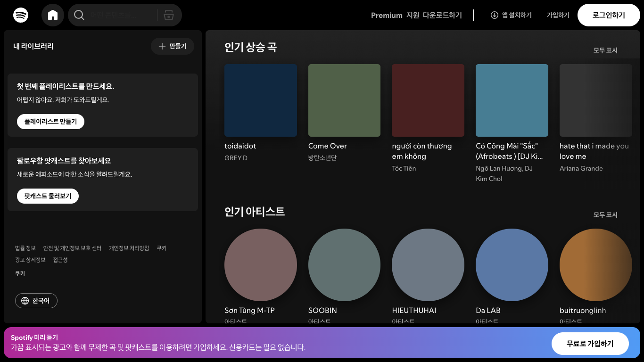Viewport: 644px width, 362px height.
Task: Go to Home via house icon
Action: [53, 15]
